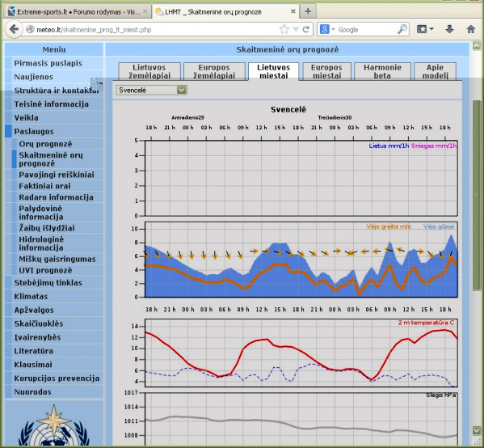Screen dimensions: 484x448
Task: Click the WMO emblem logo in sidebar
Action: click(54, 425)
